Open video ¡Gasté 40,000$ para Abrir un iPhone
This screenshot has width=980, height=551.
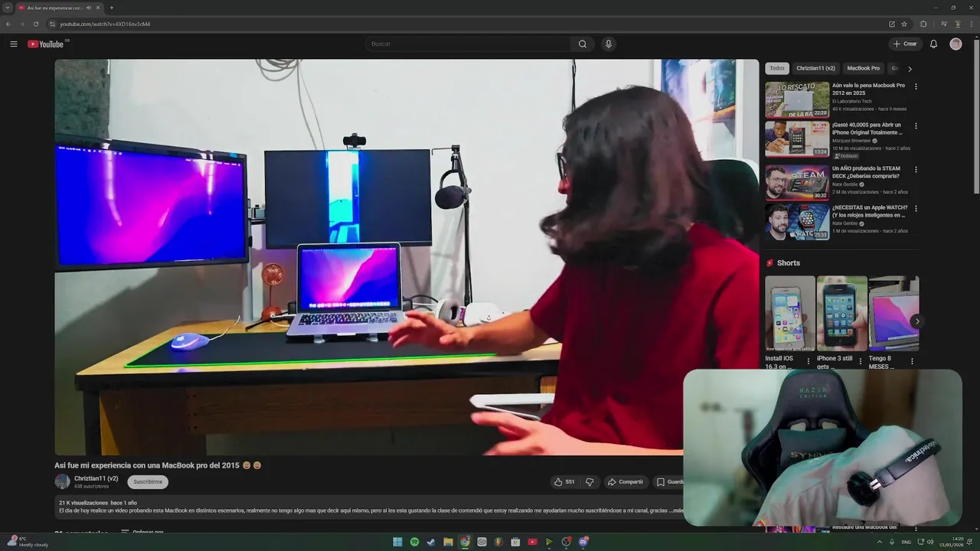tap(867, 129)
